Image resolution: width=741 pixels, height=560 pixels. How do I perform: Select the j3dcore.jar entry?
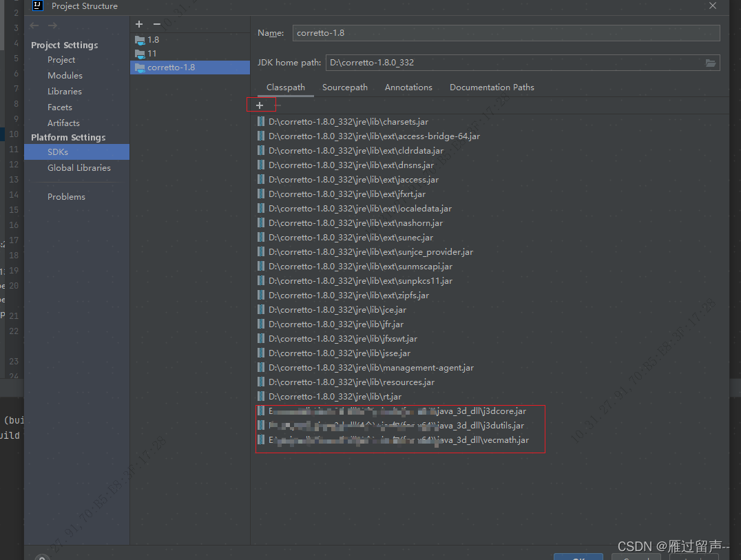[x=490, y=411]
